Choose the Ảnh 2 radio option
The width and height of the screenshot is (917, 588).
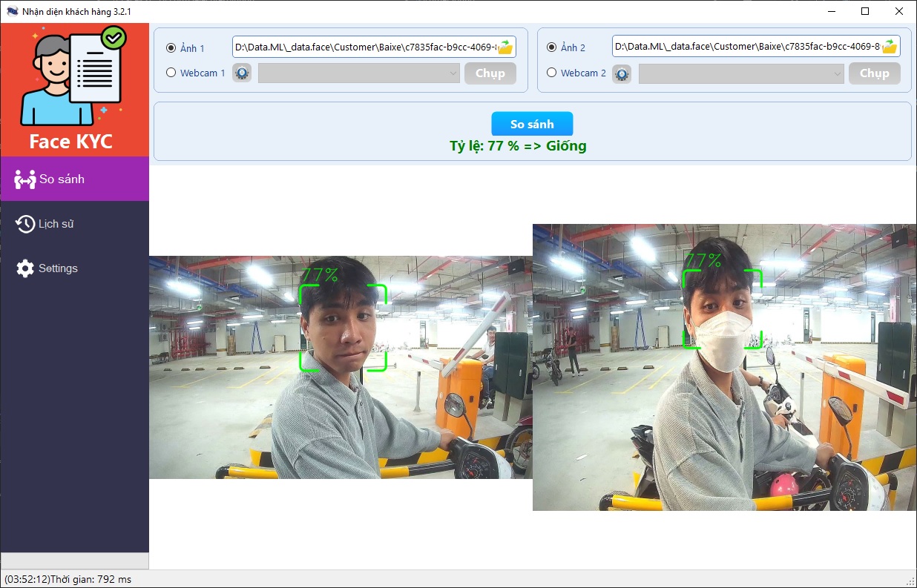551,47
